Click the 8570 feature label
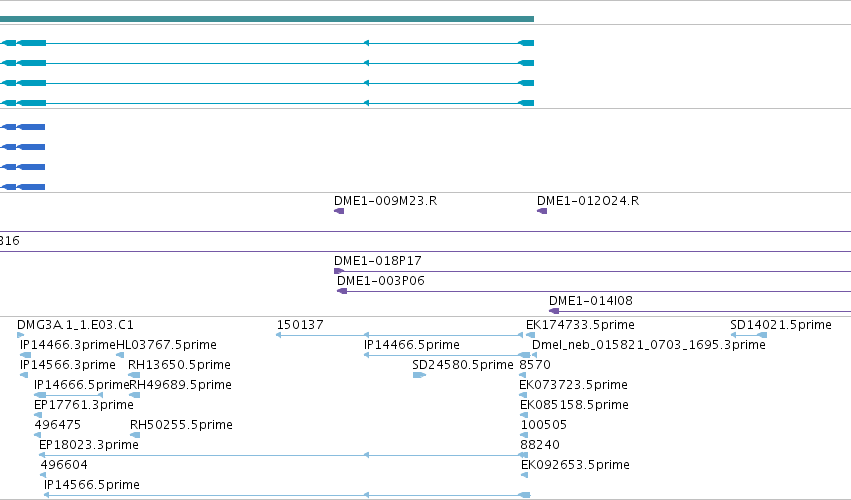Screen dimensions: 851x500 535,365
